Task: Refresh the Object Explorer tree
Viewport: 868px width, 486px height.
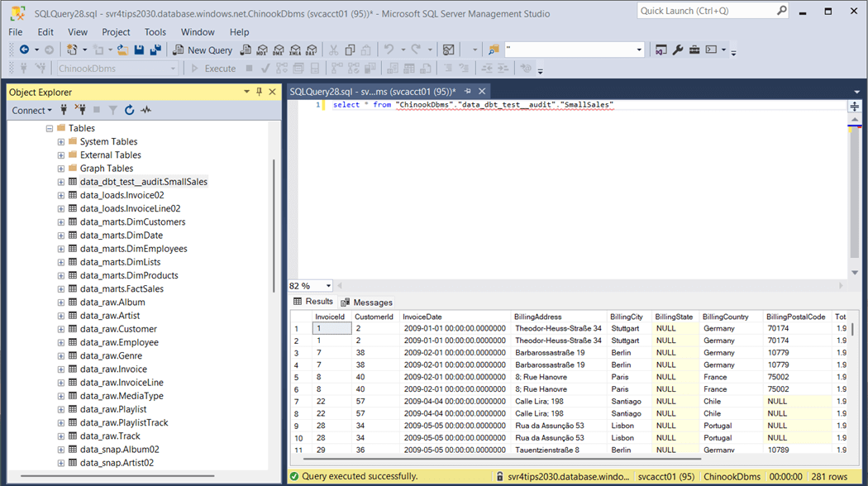Action: click(x=129, y=110)
